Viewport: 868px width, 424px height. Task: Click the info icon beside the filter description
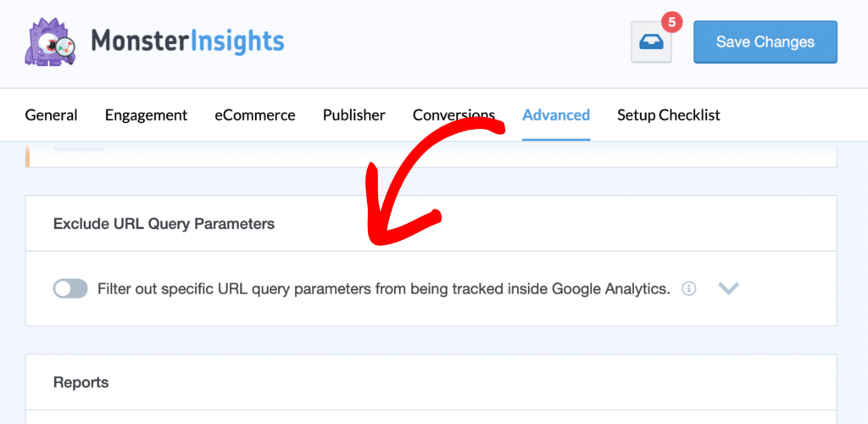point(689,289)
